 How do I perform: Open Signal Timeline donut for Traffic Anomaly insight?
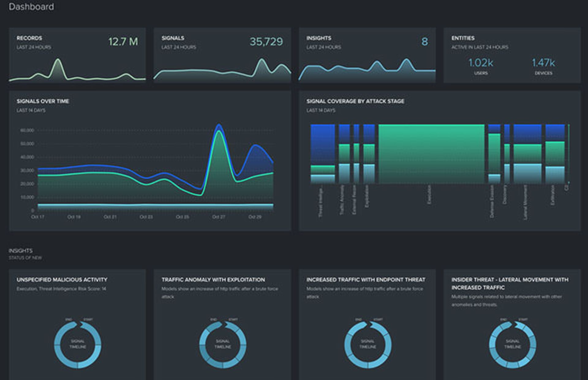click(x=223, y=344)
